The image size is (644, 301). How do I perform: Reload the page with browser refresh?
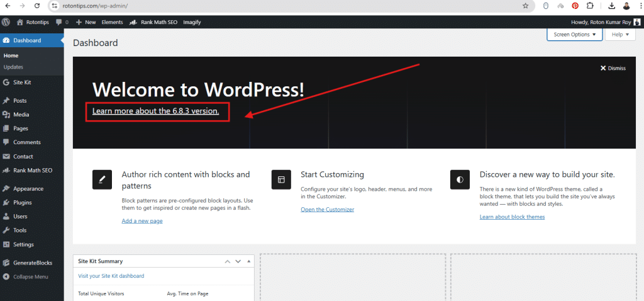pos(37,6)
